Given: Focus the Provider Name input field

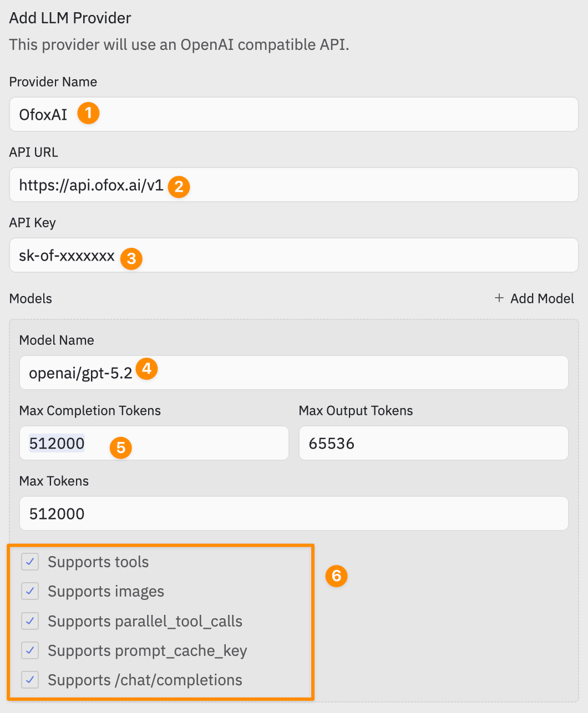Looking at the screenshot, I should click(x=333, y=114).
